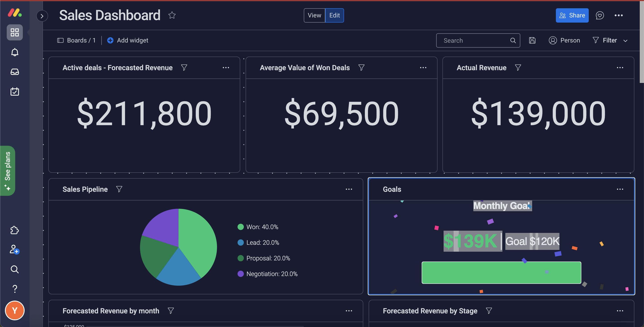
Task: Open the notifications bell icon
Action: tap(15, 52)
